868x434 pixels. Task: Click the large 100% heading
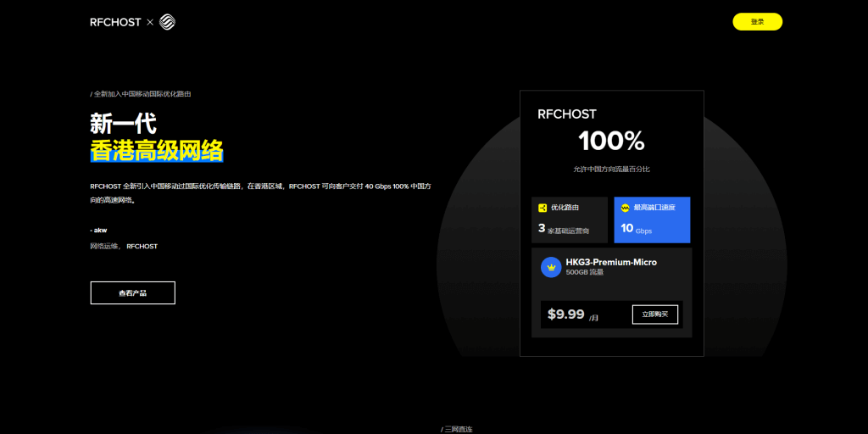[611, 141]
